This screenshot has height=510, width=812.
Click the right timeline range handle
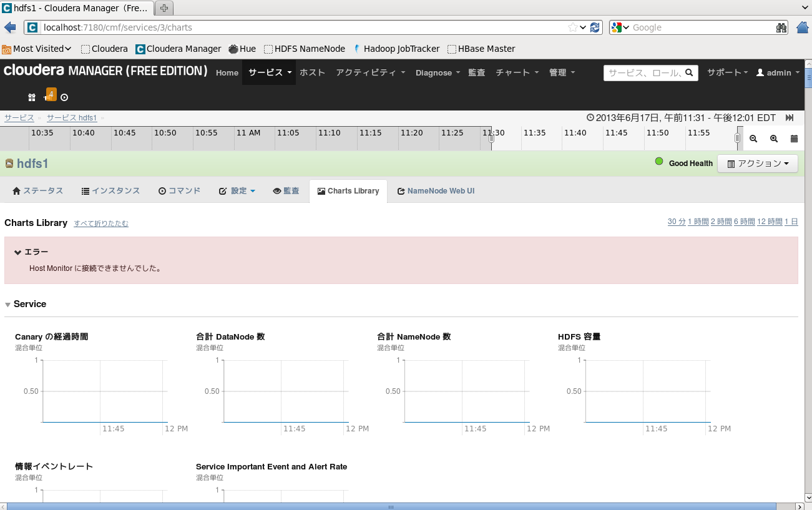pyautogui.click(x=737, y=138)
